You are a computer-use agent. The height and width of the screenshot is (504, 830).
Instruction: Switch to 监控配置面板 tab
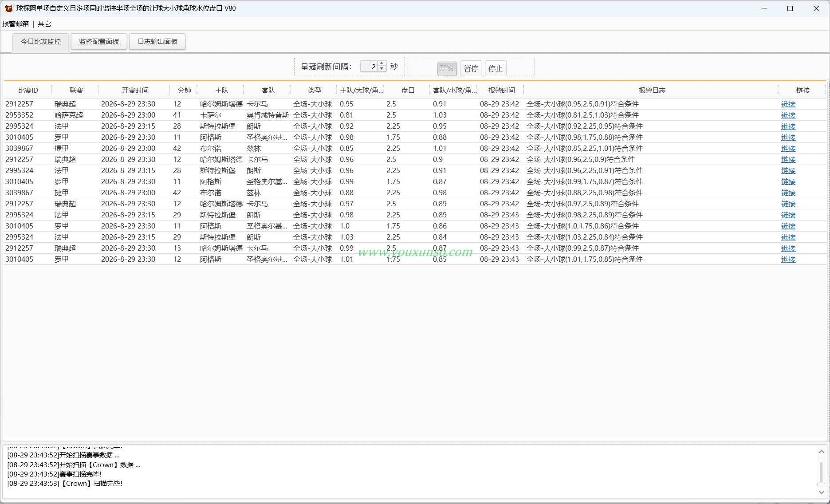99,42
